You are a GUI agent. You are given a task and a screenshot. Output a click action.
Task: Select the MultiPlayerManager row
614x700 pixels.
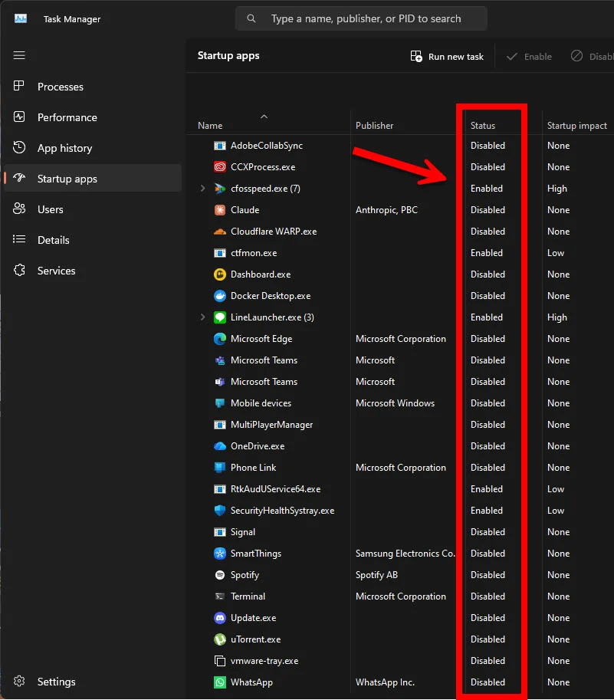coord(402,425)
